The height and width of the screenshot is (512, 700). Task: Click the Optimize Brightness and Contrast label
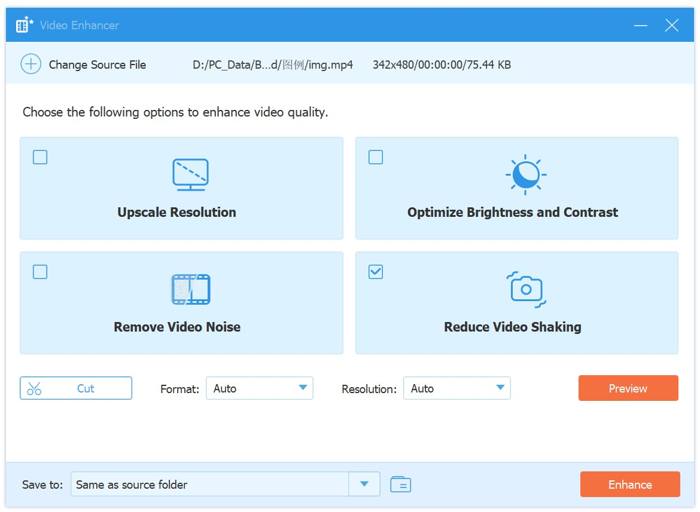click(x=512, y=212)
